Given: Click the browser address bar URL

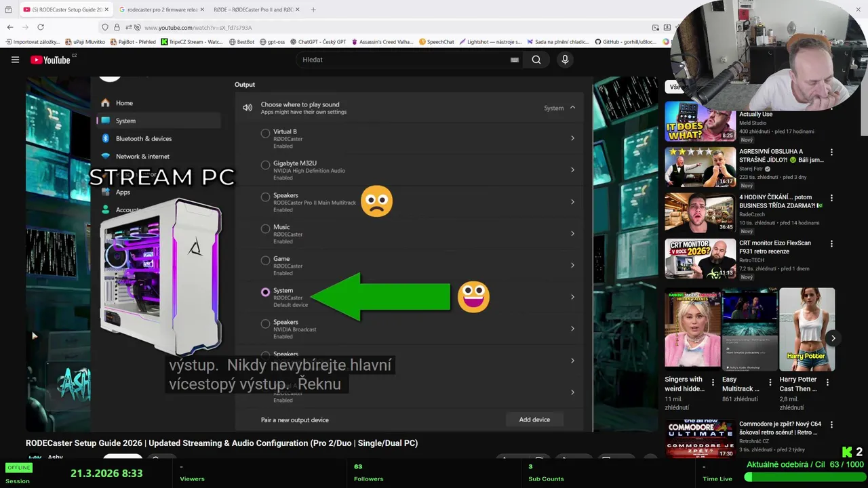Looking at the screenshot, I should (198, 27).
